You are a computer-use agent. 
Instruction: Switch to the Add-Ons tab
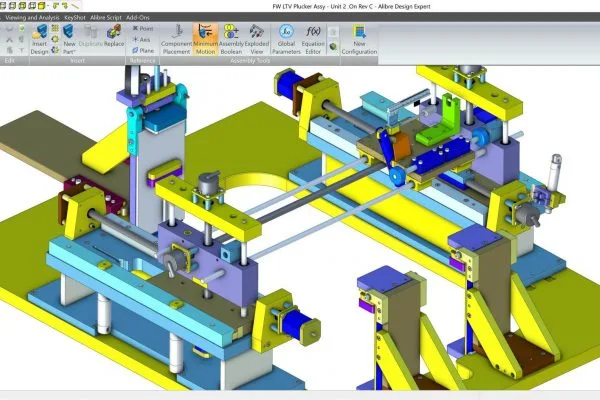tap(137, 18)
